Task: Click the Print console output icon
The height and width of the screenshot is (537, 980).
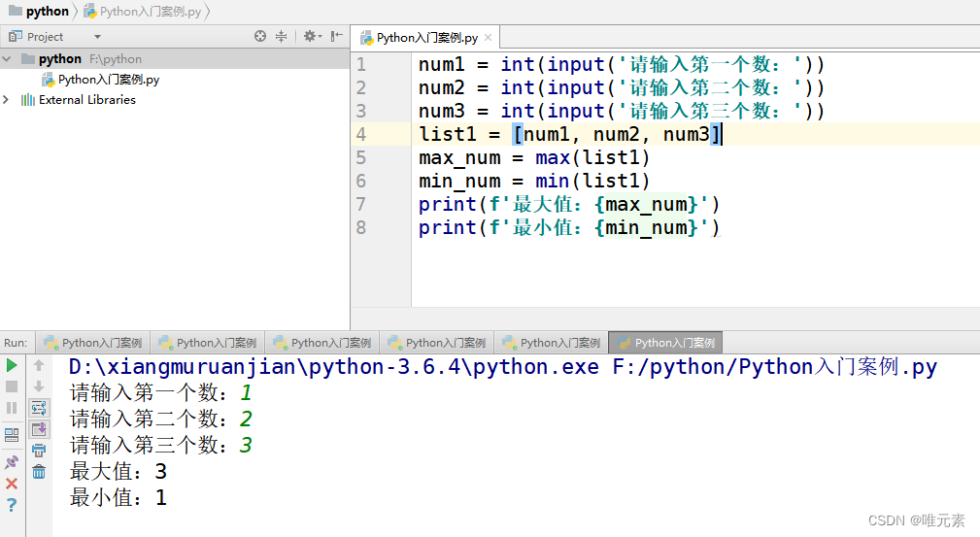Action: [39, 451]
